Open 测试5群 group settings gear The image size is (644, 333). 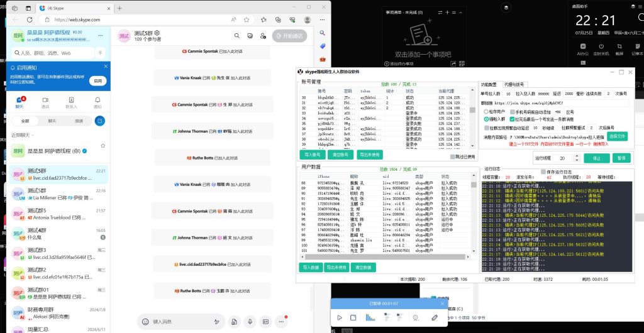(157, 33)
